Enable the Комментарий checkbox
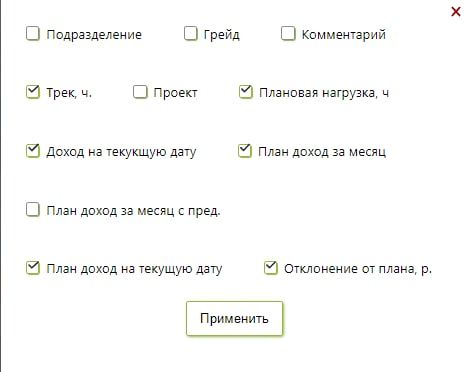 click(288, 34)
